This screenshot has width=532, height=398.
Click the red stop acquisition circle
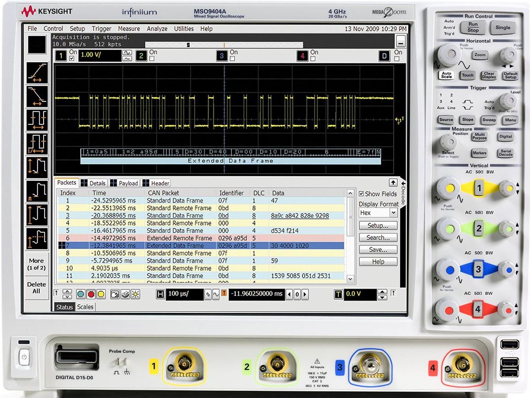(91, 294)
